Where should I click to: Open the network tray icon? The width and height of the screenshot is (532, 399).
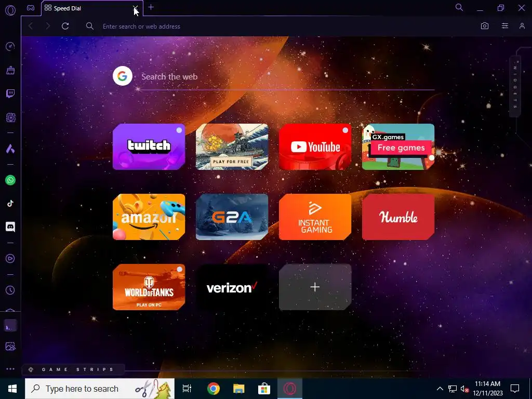point(453,389)
